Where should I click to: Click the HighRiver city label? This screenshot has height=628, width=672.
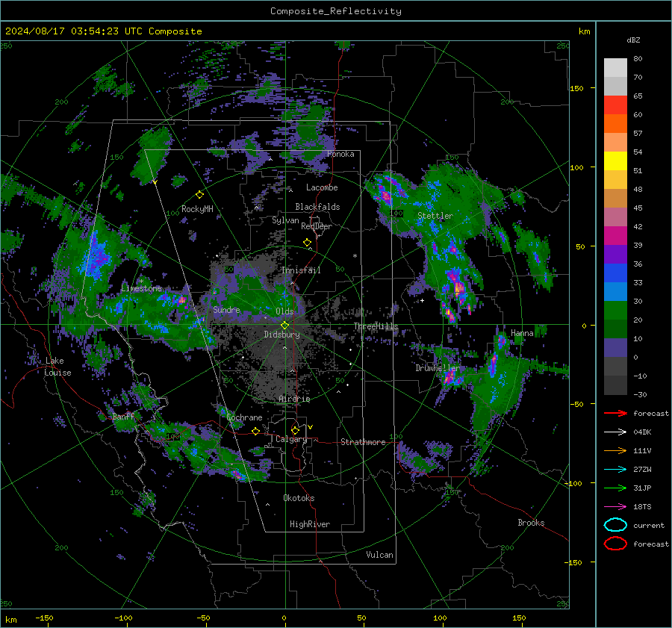(310, 524)
